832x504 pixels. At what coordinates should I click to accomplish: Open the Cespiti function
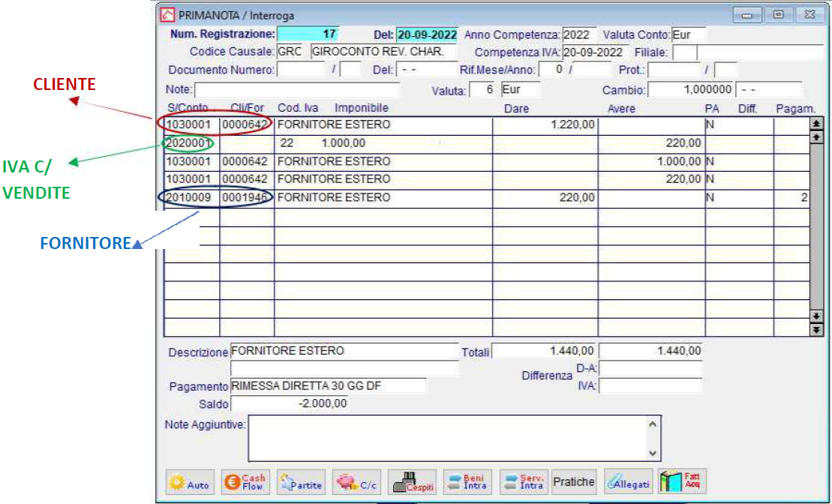(413, 482)
